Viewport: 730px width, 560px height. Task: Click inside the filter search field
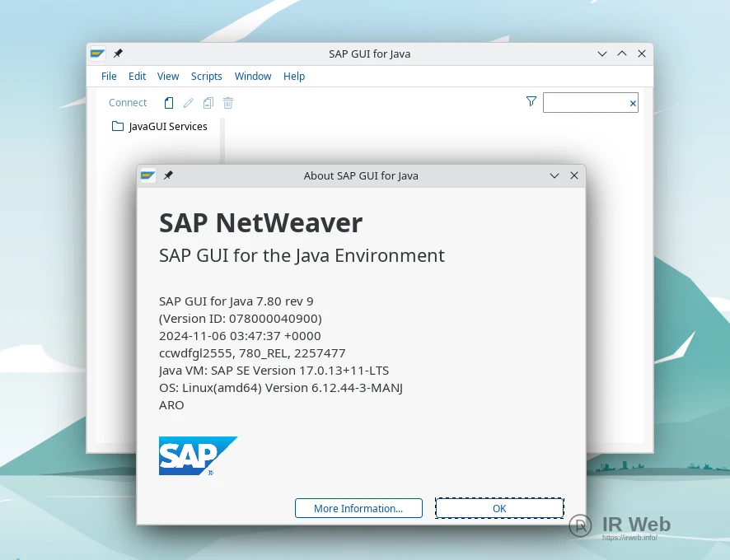[585, 103]
